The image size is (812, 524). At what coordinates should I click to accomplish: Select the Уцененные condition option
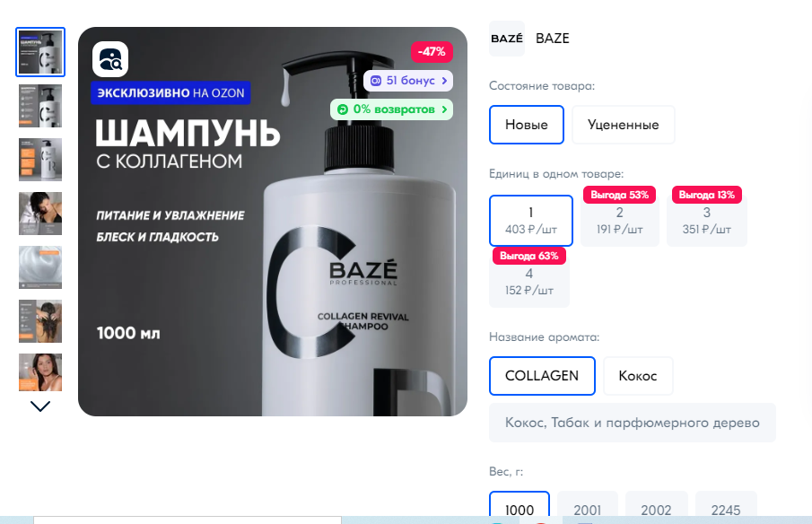click(624, 125)
